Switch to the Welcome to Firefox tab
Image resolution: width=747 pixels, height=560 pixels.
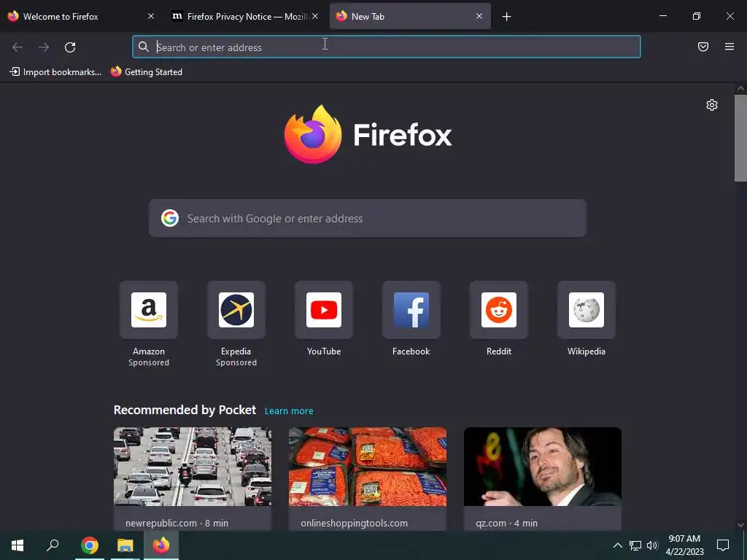pyautogui.click(x=81, y=16)
